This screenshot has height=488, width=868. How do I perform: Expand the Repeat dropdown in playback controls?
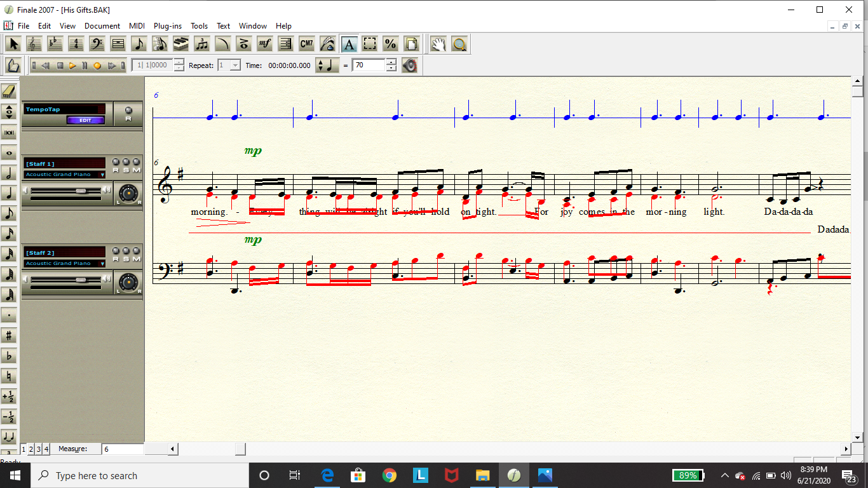coord(235,65)
